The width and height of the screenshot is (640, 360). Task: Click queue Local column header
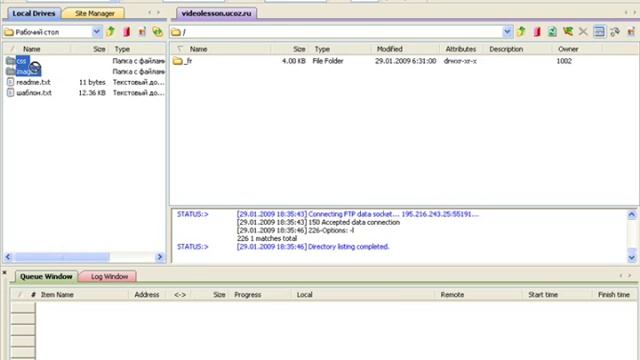click(304, 295)
